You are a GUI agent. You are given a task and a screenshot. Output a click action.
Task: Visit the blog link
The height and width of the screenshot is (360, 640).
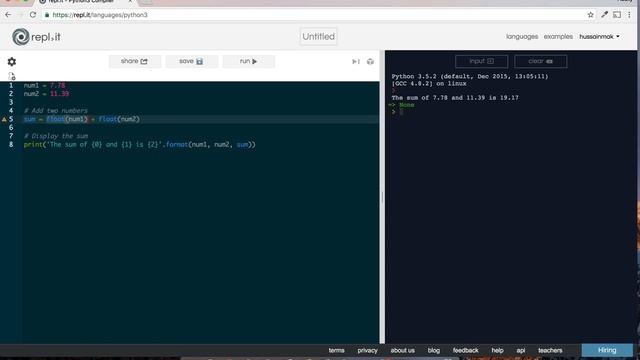point(433,350)
